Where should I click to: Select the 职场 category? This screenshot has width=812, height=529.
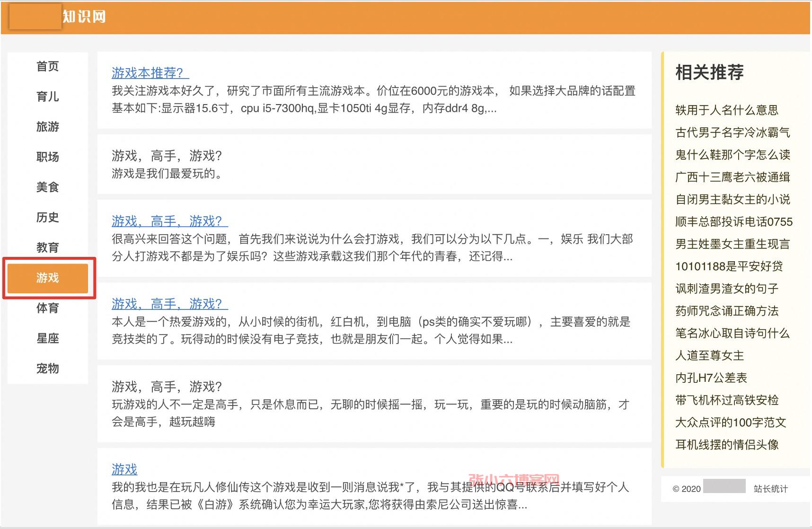tap(48, 157)
